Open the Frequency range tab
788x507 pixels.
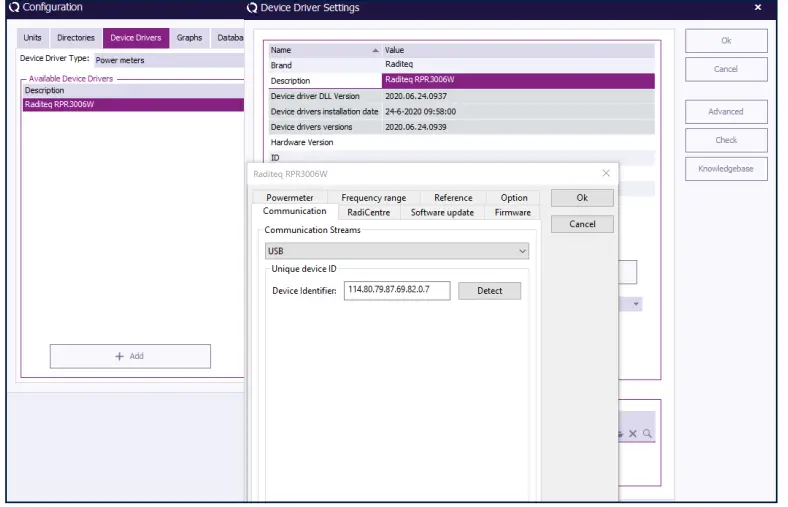point(373,198)
